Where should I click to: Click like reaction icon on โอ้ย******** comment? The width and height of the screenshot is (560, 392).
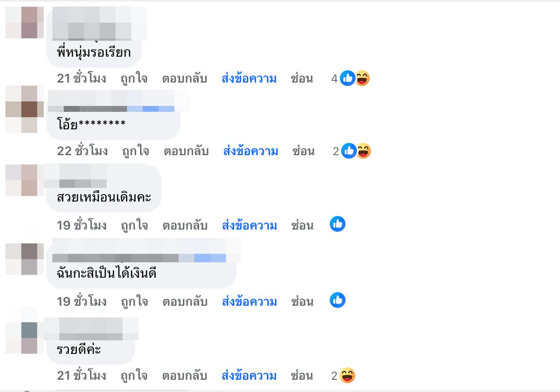349,151
